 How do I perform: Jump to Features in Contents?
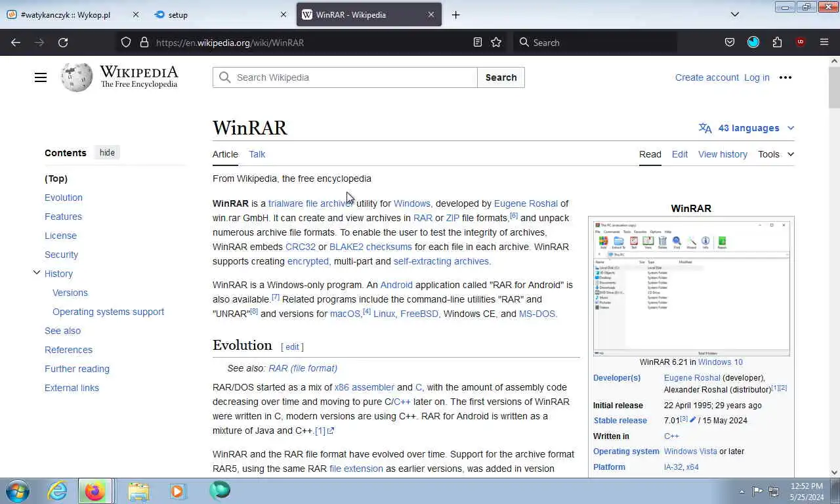(x=63, y=217)
